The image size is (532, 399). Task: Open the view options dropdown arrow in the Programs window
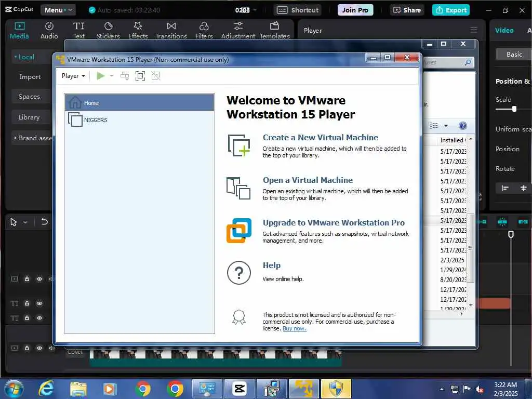pyautogui.click(x=446, y=126)
